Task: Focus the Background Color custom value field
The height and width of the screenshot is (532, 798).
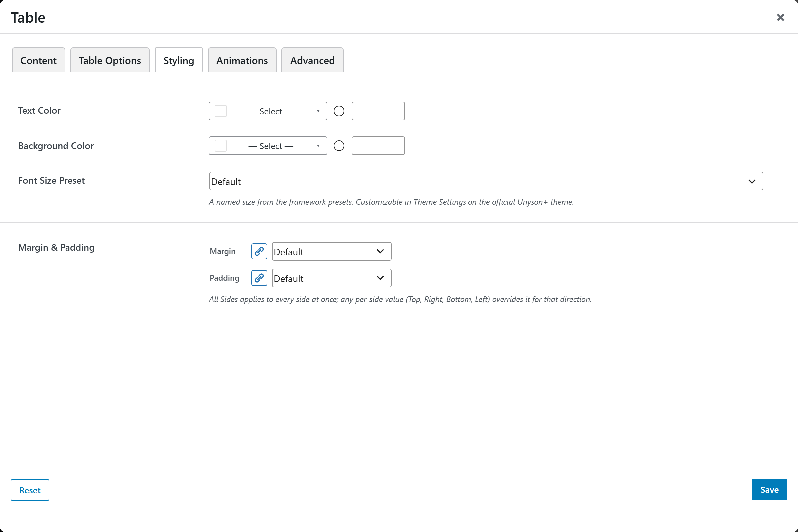Action: pos(378,146)
